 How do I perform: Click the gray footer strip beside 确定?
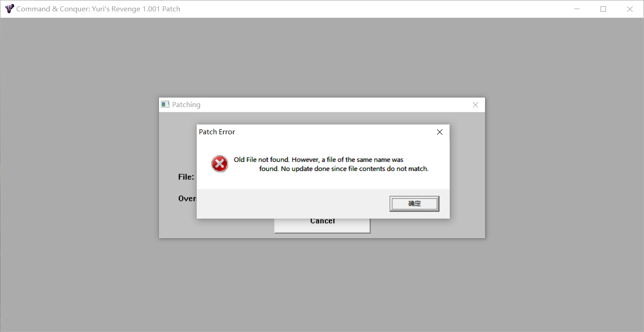[x=293, y=204]
